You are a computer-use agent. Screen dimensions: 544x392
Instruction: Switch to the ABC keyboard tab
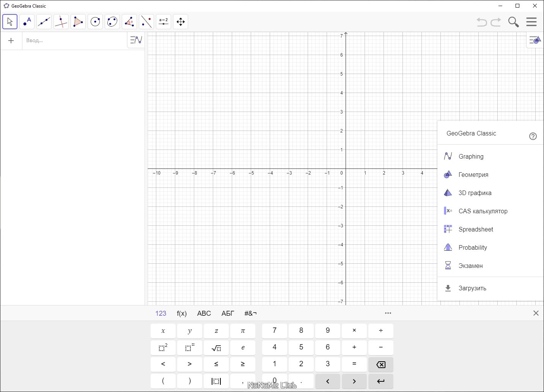(204, 313)
